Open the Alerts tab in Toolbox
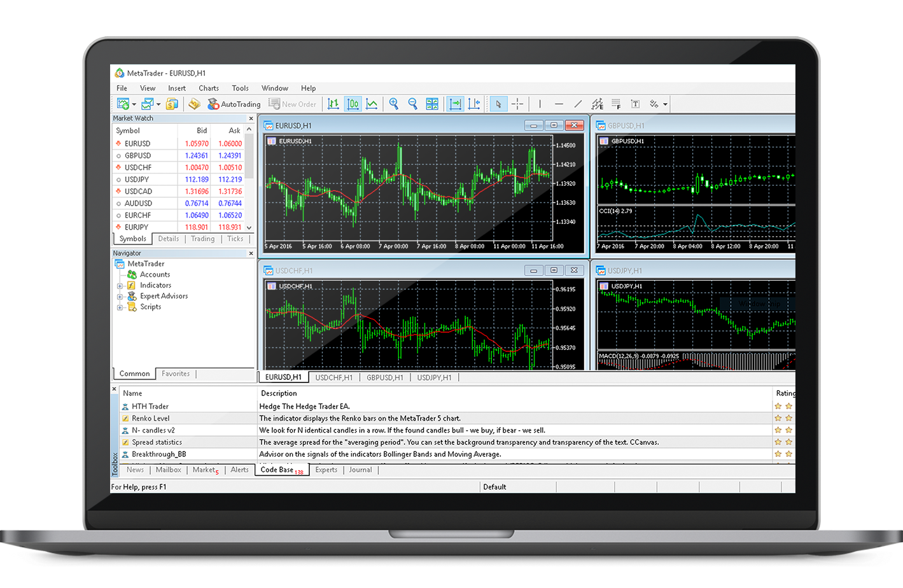The height and width of the screenshot is (588, 903). (240, 470)
